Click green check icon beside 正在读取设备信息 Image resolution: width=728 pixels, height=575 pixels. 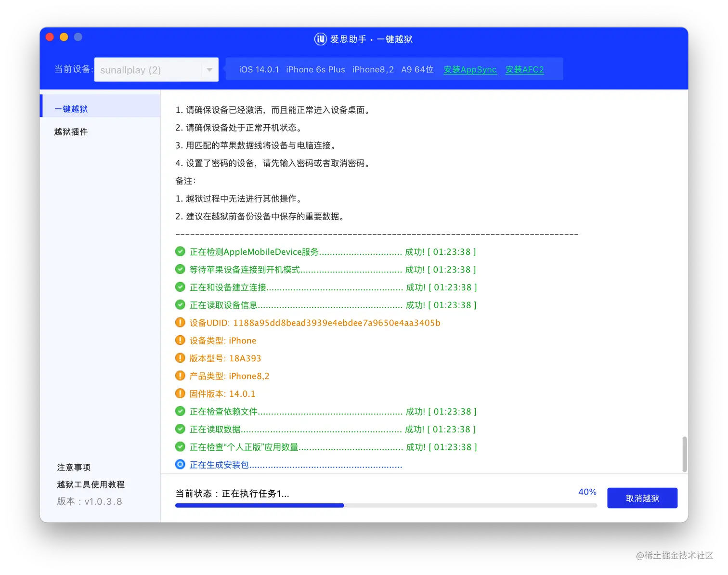coord(180,305)
